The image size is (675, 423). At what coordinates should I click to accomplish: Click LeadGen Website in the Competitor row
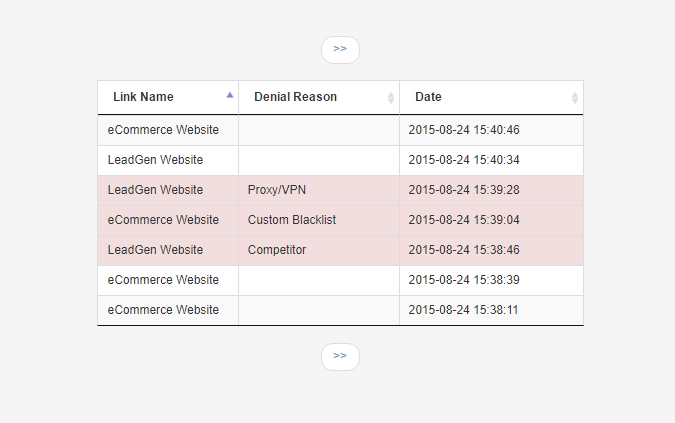click(155, 250)
